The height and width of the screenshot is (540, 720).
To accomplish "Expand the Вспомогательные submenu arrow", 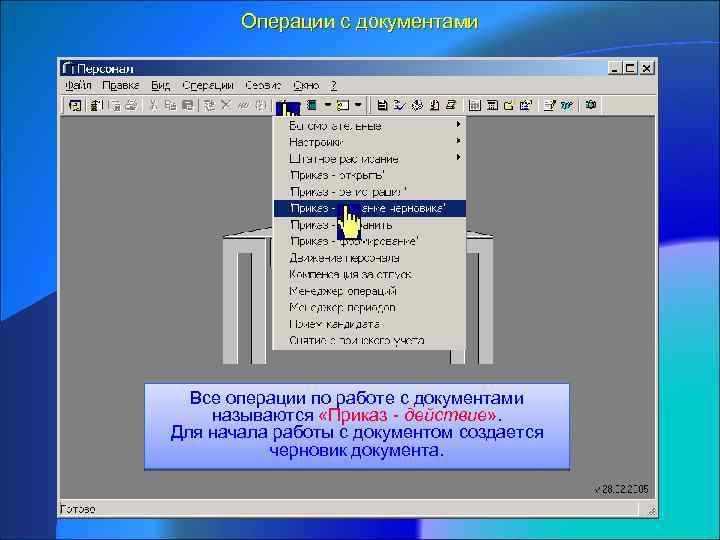I will click(458, 124).
